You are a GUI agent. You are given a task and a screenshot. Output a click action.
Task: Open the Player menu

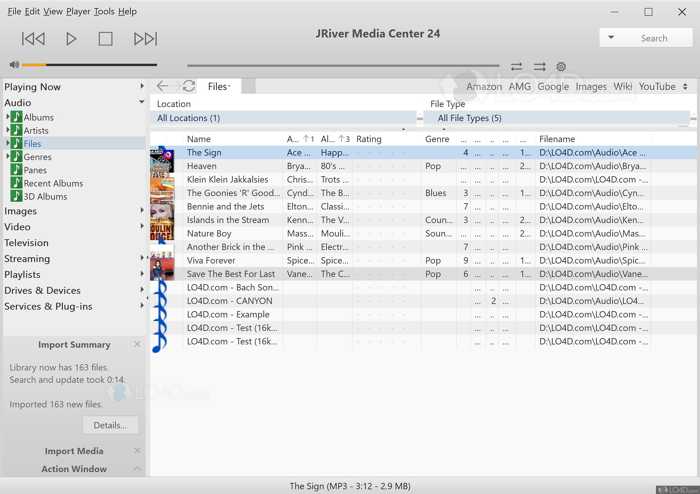78,12
